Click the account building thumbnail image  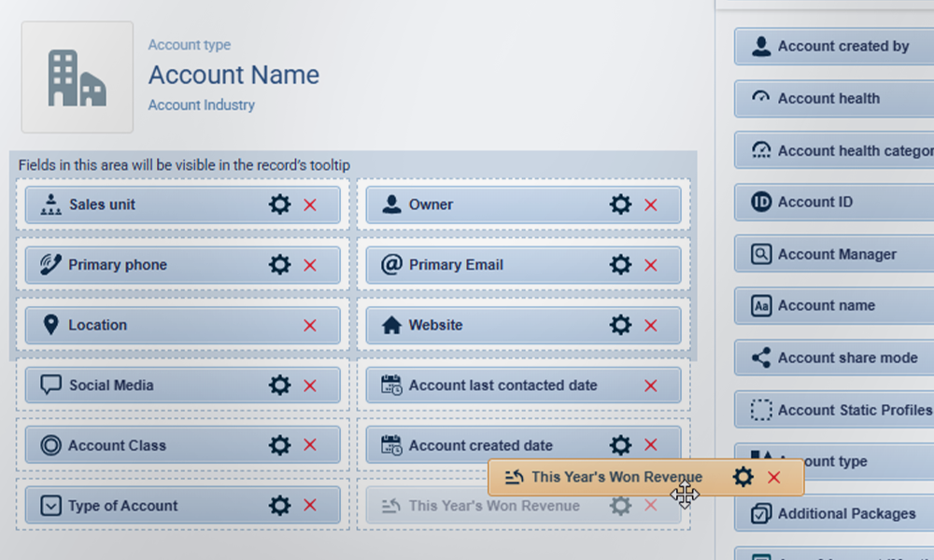78,77
